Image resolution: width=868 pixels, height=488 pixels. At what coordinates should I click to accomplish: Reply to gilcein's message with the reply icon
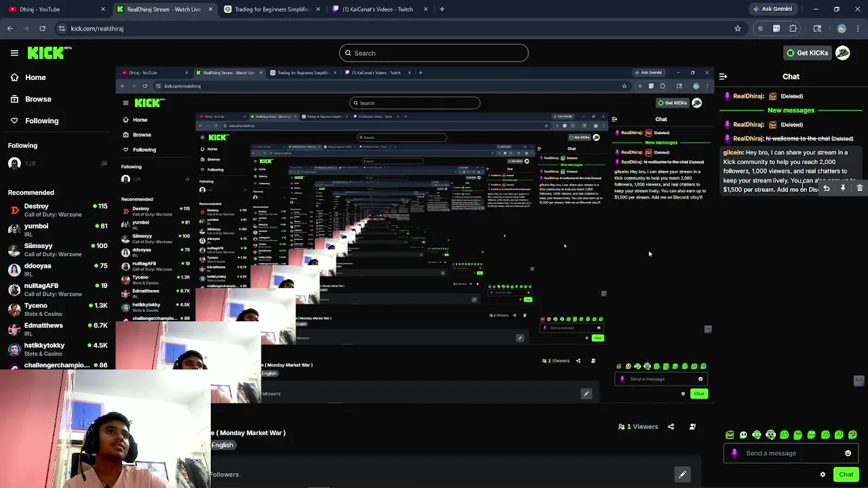click(x=827, y=188)
